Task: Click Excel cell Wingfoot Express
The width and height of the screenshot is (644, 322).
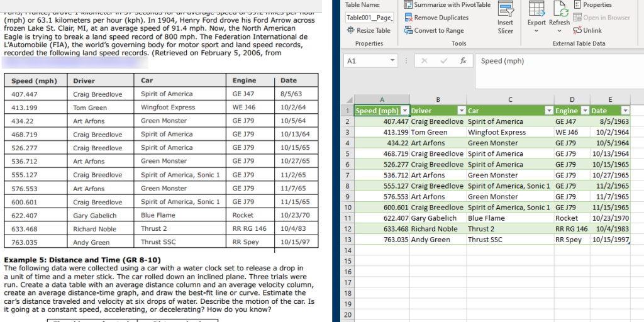Action: (x=510, y=132)
